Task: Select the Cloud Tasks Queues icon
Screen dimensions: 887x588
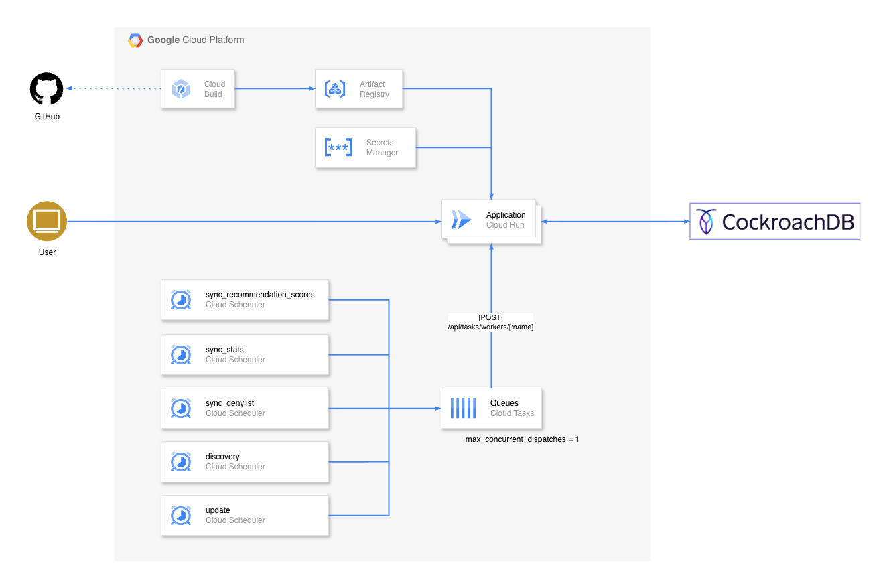Action: pos(463,408)
